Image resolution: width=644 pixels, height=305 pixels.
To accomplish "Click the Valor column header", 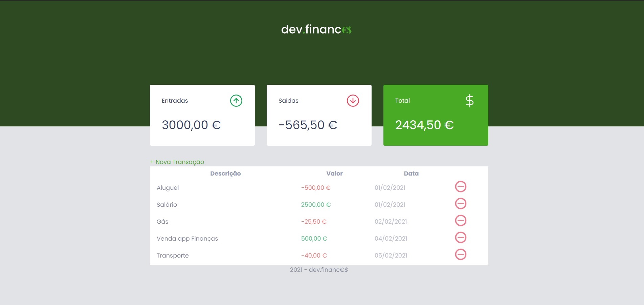I will [334, 173].
